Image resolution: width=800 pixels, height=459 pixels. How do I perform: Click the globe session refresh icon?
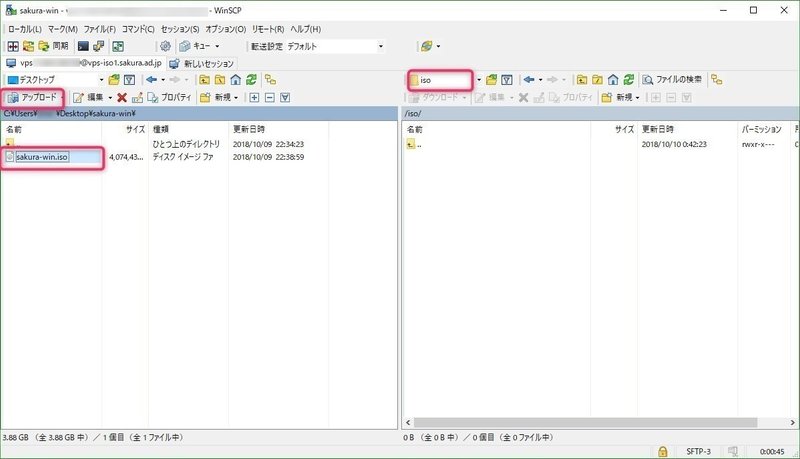pyautogui.click(x=427, y=46)
